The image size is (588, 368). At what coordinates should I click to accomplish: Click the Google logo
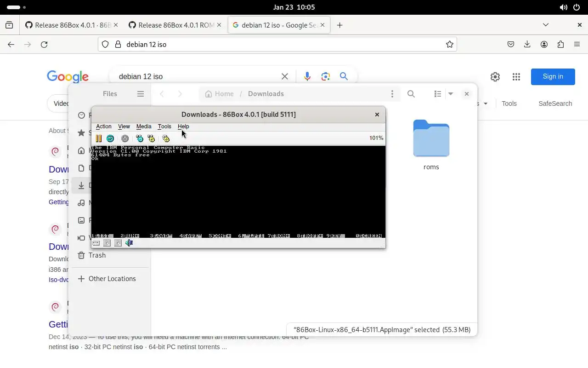[x=68, y=77]
